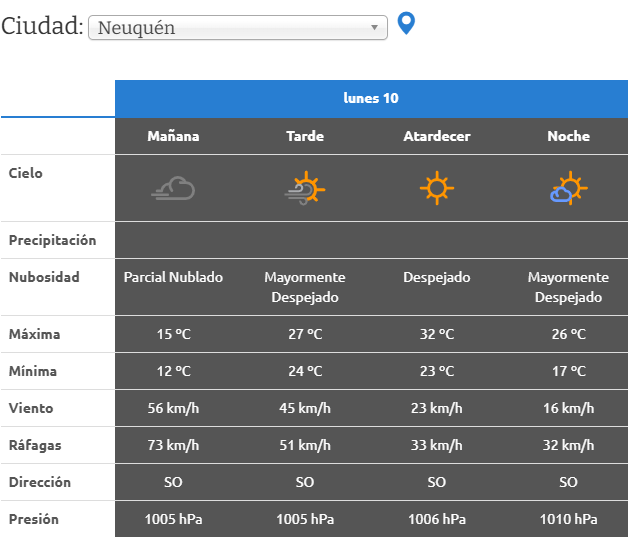This screenshot has height=537, width=628.
Task: Click the sun-with-cloud icon under Noche
Action: click(568, 188)
